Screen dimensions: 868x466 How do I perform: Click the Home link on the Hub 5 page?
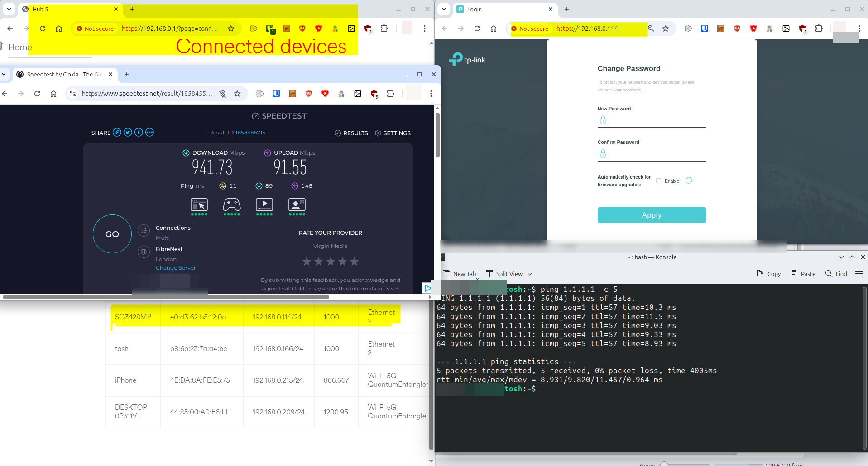coord(20,47)
